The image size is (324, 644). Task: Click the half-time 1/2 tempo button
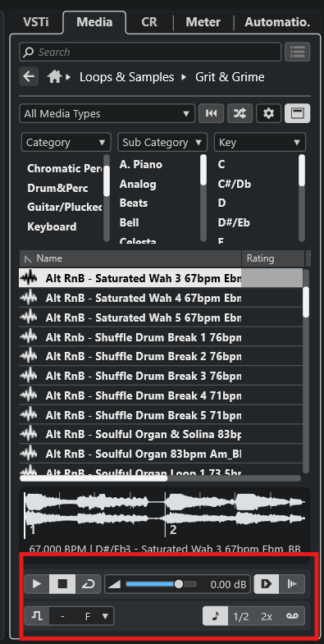pos(241,616)
